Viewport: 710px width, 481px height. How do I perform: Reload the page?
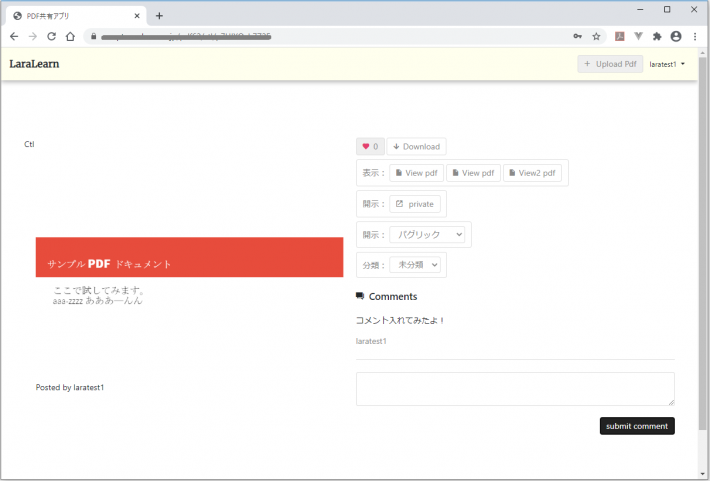[x=51, y=36]
